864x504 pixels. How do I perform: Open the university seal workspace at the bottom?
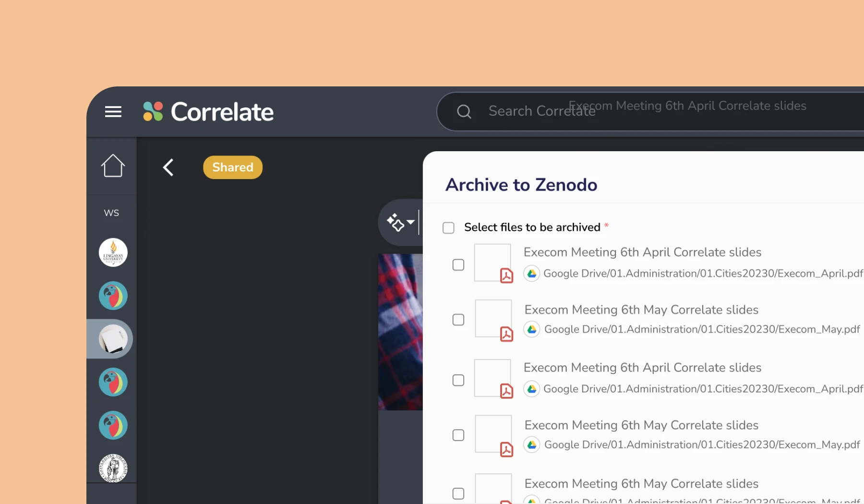point(113,468)
